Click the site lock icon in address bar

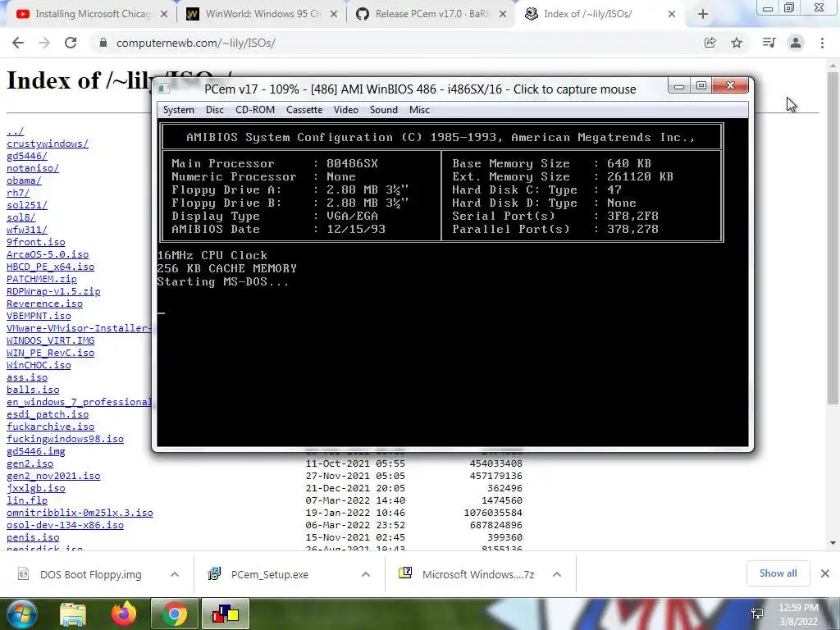coord(103,43)
